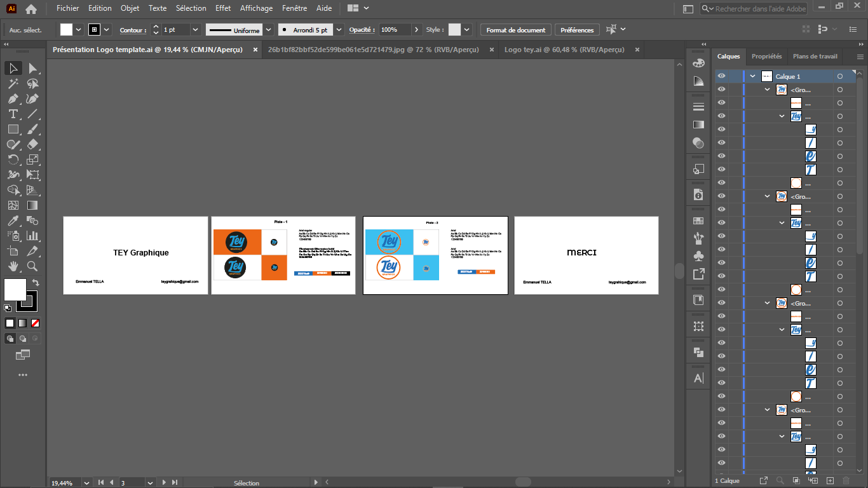Switch to Plans de travail tab
868x488 pixels.
pyautogui.click(x=815, y=57)
